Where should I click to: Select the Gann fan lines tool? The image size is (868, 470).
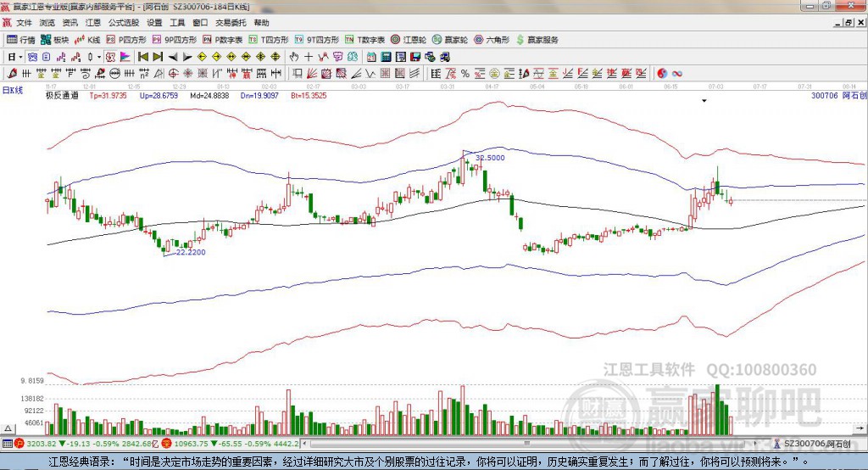pos(311,73)
